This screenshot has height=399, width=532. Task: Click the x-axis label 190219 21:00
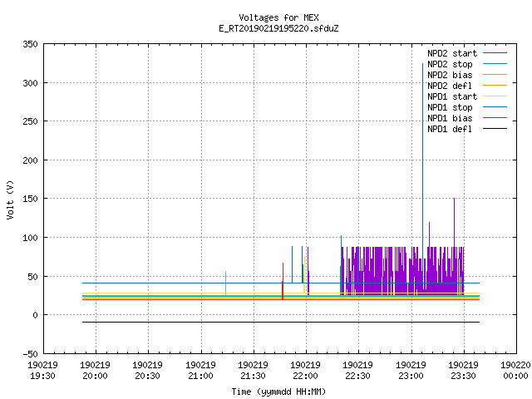coord(200,371)
